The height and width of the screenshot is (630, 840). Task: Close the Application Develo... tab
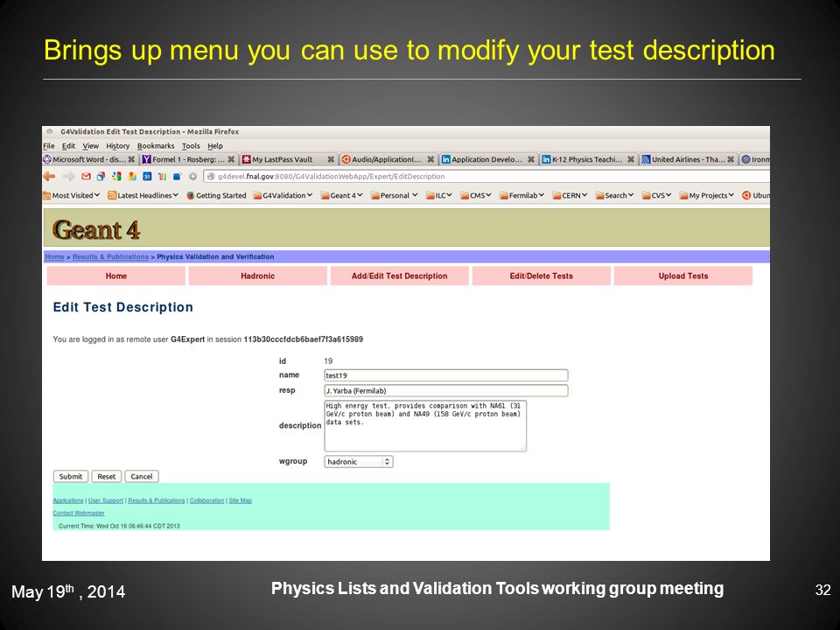pos(530,159)
